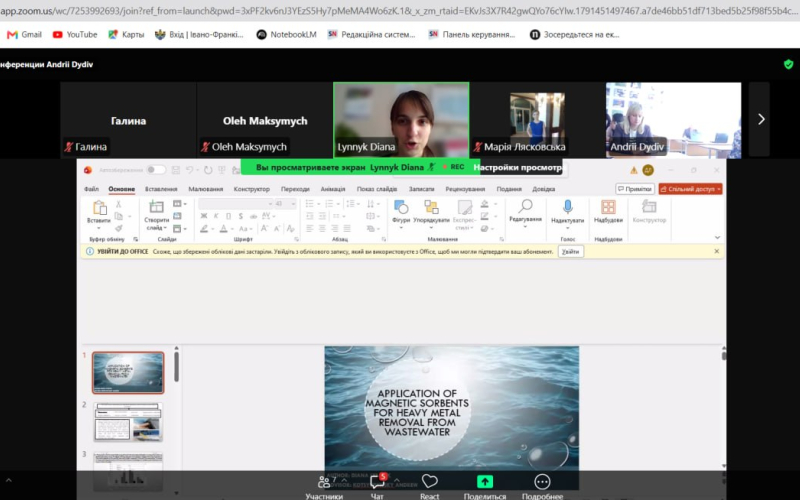This screenshot has height=500, width=800.
Task: Click the Вхід Івано-Франків bookmark
Action: click(x=199, y=35)
